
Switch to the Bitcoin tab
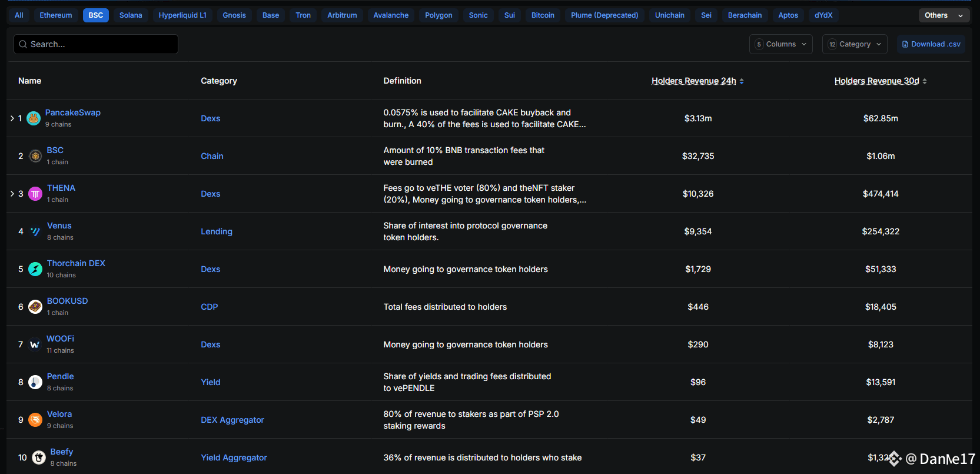543,15
